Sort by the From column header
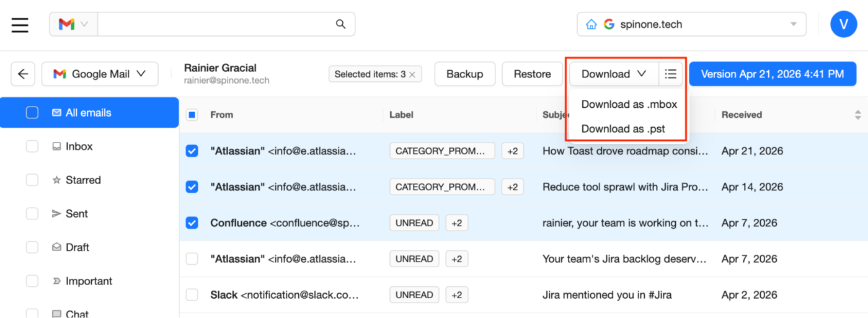 [221, 115]
